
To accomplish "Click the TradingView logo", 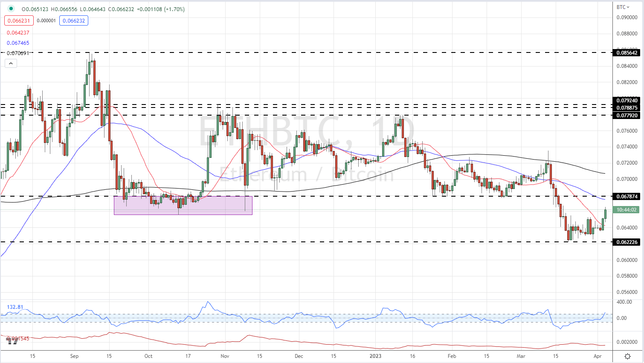I will tap(12, 340).
